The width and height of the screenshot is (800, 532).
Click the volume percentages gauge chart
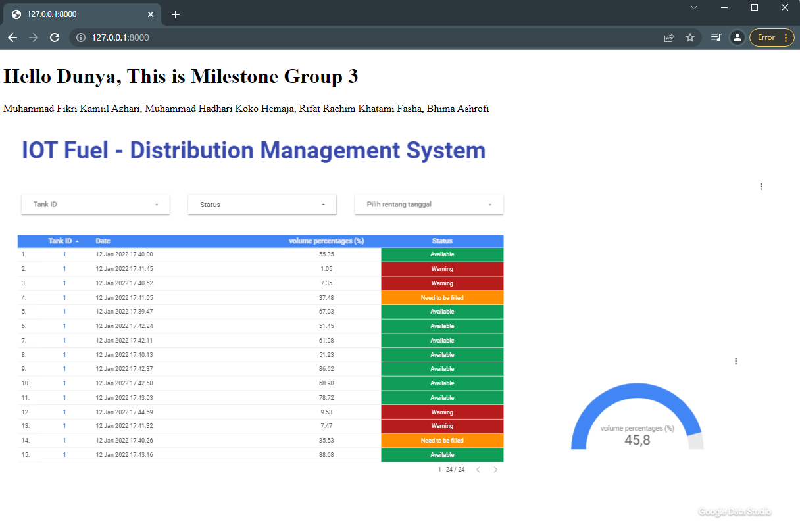[637, 417]
